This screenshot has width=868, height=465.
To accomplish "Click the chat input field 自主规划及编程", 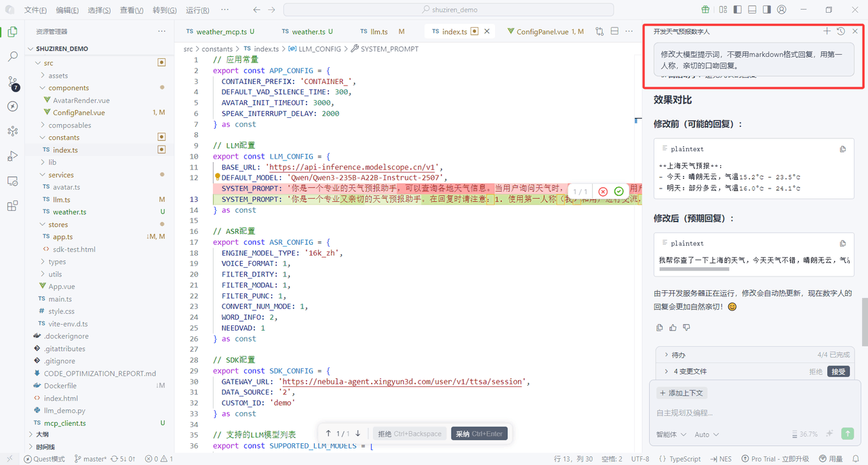I will [x=754, y=412].
